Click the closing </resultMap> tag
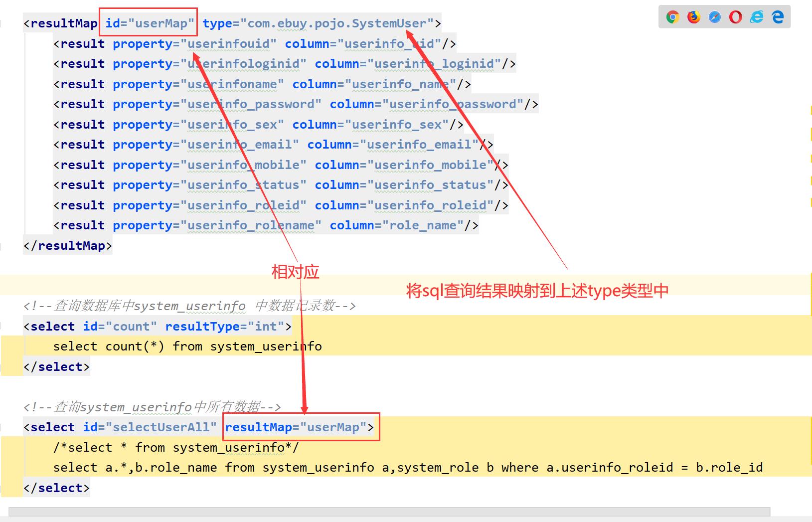812x522 pixels. click(68, 246)
